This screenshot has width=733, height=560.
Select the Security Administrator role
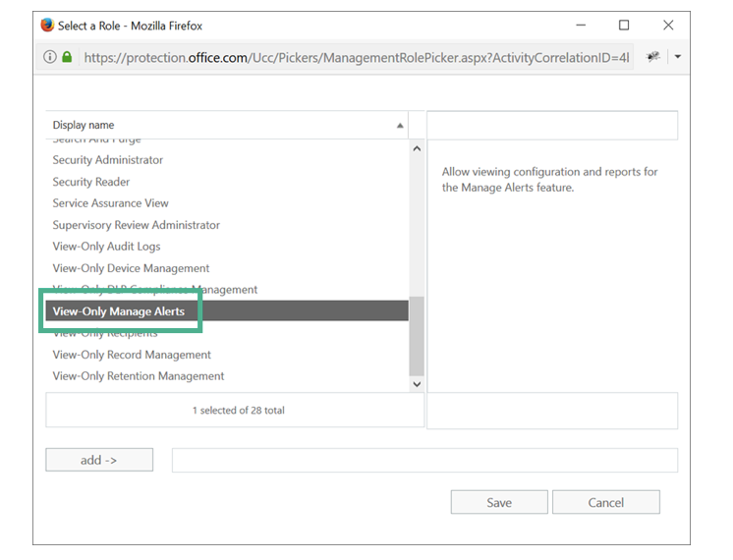point(108,160)
